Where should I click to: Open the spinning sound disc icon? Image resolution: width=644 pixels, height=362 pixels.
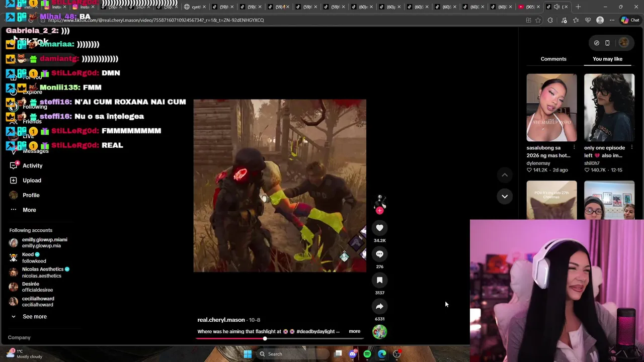click(379, 332)
